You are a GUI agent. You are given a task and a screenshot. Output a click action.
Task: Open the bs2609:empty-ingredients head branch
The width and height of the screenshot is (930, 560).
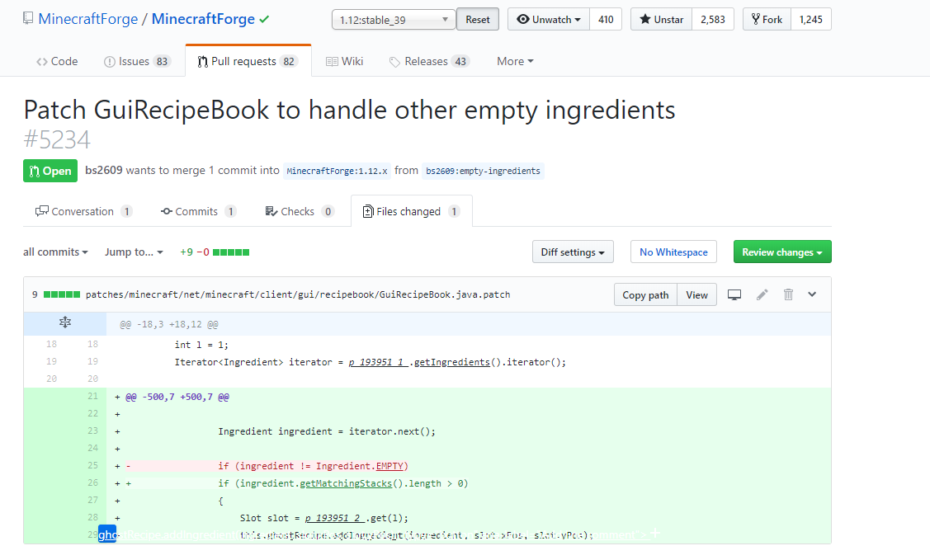[x=483, y=172]
